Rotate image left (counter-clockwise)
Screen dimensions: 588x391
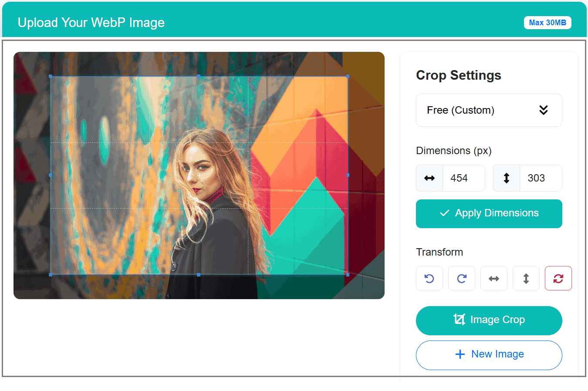coord(429,278)
